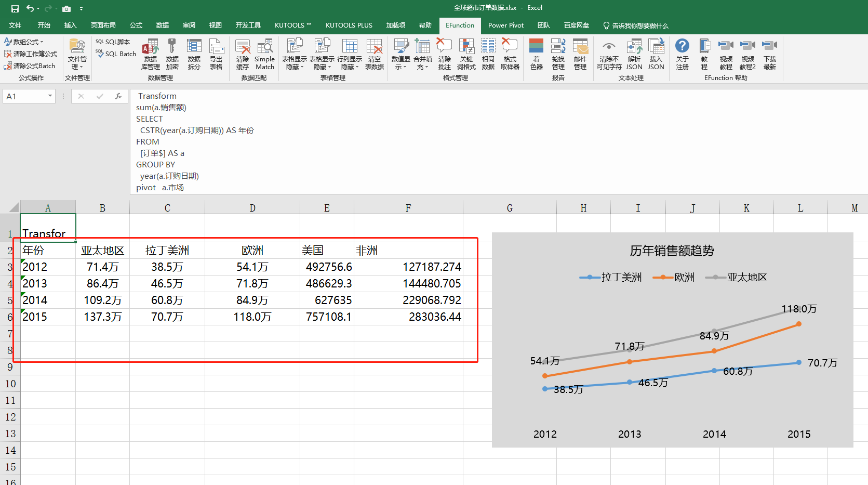This screenshot has height=485, width=868.
Task: Click the 清空表数据 icon
Action: [374, 54]
